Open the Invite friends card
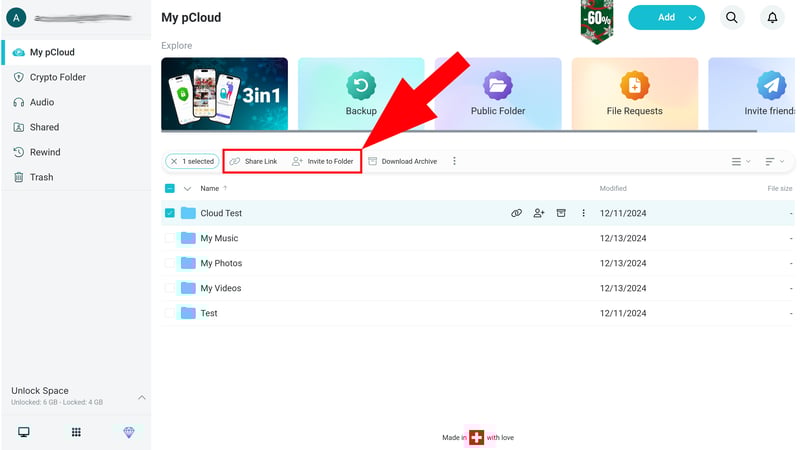The width and height of the screenshot is (800, 450). click(752, 94)
